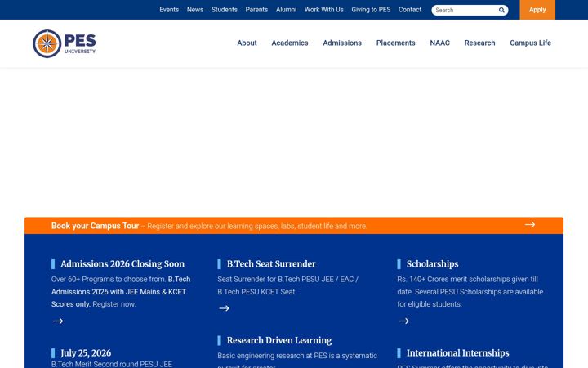The width and height of the screenshot is (588, 368).
Task: Open Work With Us
Action: (324, 10)
